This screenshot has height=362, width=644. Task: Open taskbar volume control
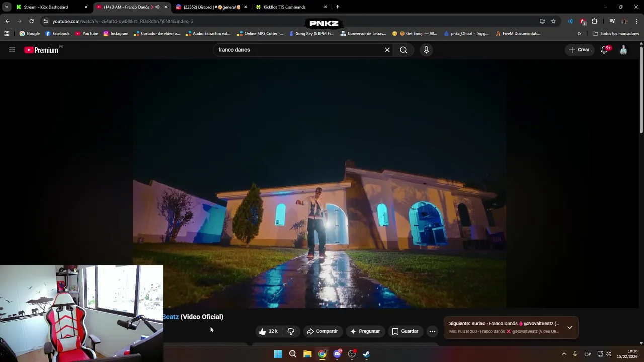click(x=608, y=354)
